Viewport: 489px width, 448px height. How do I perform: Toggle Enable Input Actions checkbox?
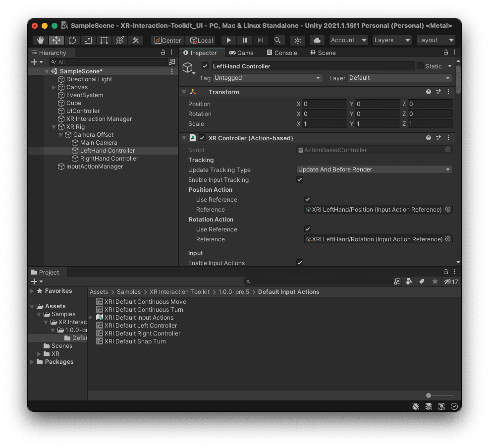coord(300,263)
